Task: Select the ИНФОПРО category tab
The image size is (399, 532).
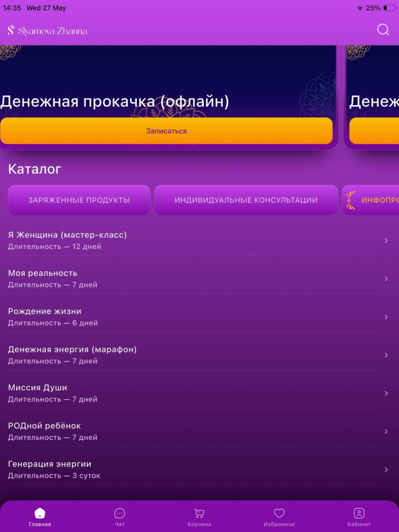Action: coord(371,200)
